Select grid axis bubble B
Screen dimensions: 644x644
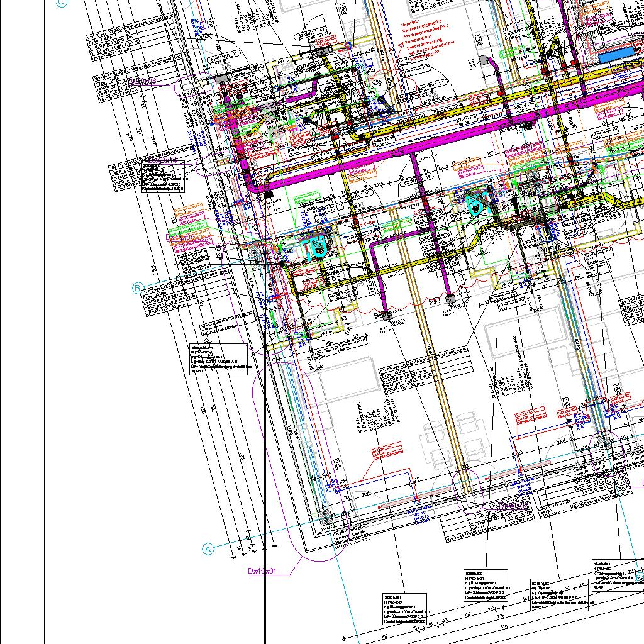click(x=138, y=289)
